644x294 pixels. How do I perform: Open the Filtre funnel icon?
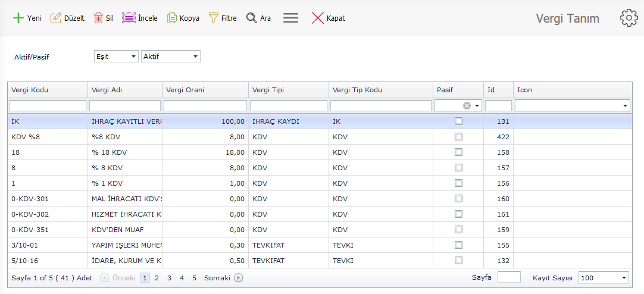pyautogui.click(x=214, y=18)
